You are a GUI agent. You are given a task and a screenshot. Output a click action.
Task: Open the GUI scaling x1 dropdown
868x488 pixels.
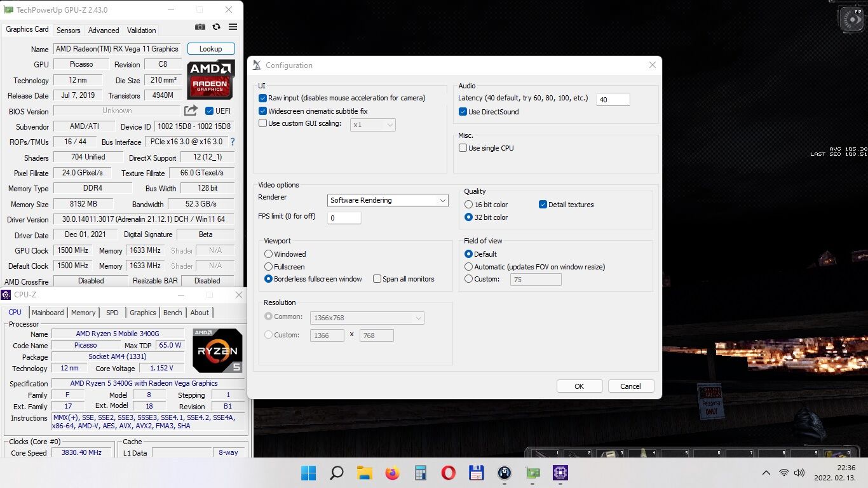point(373,125)
